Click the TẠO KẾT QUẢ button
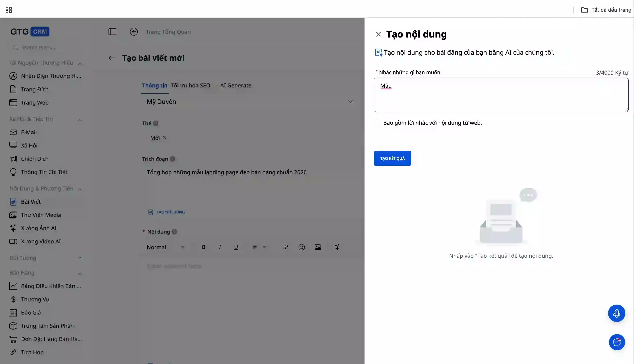Screen dimensions: 634x364 pyautogui.click(x=392, y=158)
